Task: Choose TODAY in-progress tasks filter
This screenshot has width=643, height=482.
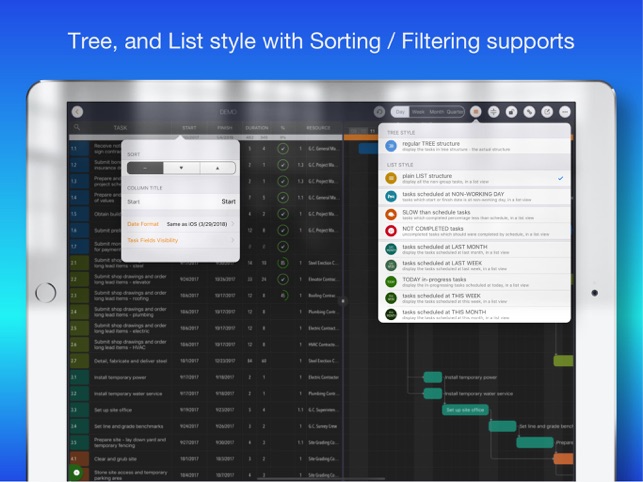Action: click(x=474, y=282)
